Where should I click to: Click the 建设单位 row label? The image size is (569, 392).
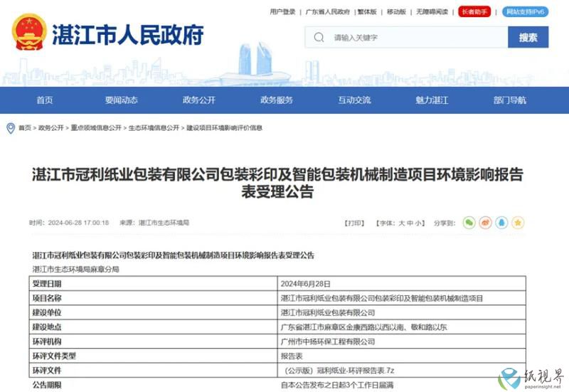(47, 312)
